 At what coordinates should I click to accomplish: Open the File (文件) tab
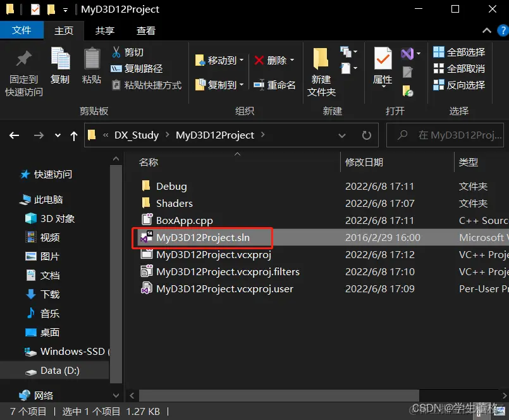point(21,30)
